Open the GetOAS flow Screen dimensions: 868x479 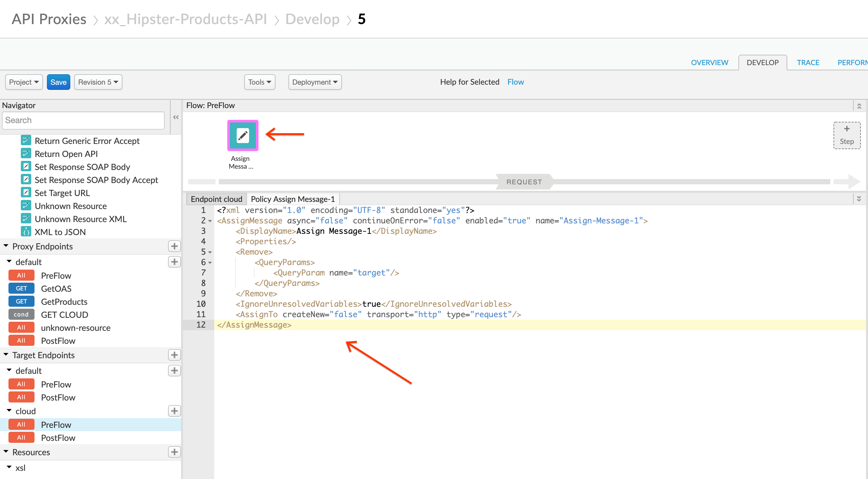point(56,289)
